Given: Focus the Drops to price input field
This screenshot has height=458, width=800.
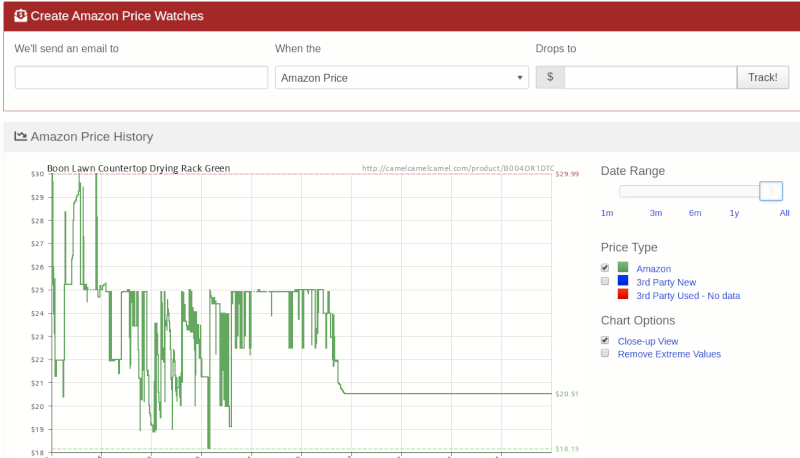Looking at the screenshot, I should (651, 78).
